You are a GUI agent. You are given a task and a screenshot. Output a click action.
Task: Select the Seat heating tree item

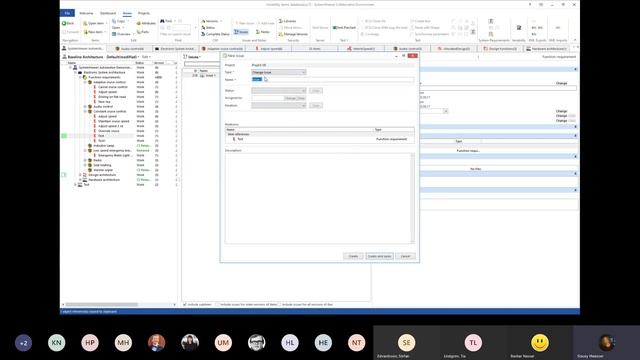point(102,165)
